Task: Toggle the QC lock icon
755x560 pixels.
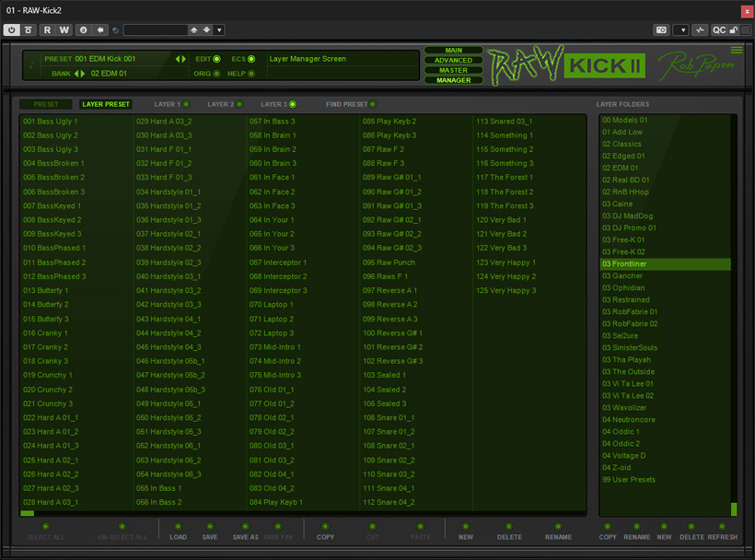Action: 733,29
